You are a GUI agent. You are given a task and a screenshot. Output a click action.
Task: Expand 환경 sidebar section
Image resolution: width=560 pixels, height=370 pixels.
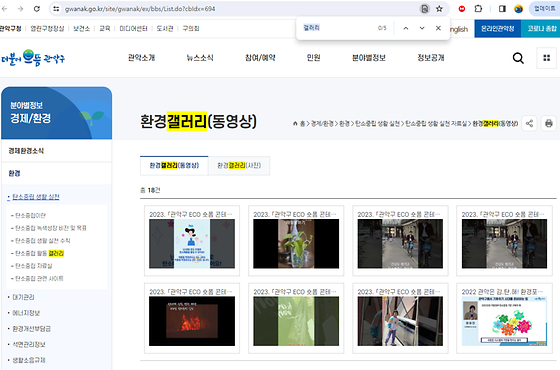point(57,174)
